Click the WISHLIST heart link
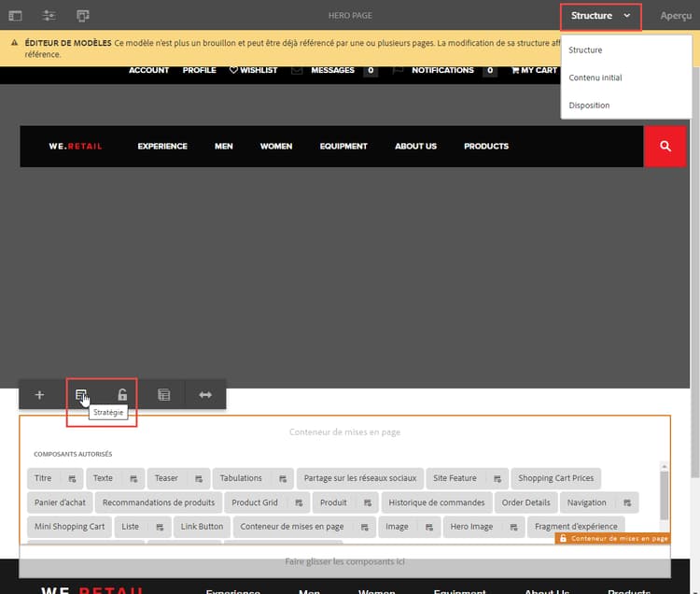 (x=253, y=70)
